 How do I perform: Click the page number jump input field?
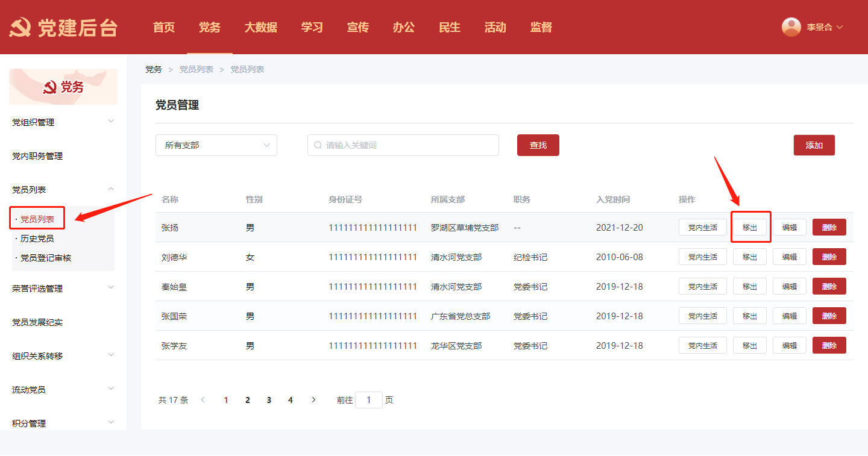(x=369, y=400)
